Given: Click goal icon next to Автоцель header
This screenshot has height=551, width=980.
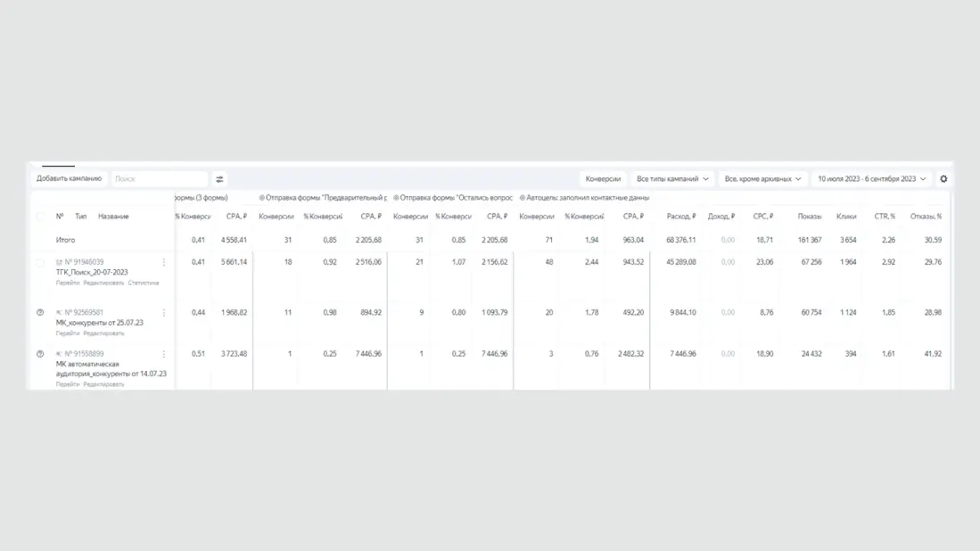Looking at the screenshot, I should (523, 197).
